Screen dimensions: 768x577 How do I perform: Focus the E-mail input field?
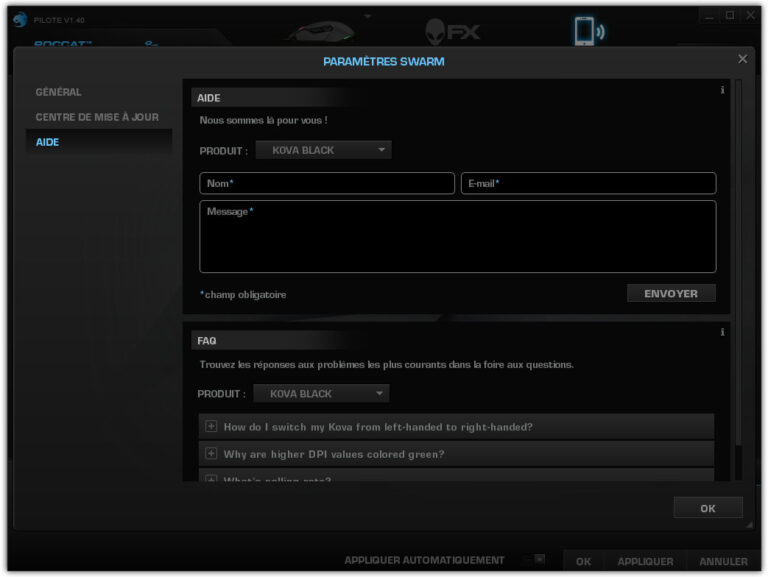(588, 184)
